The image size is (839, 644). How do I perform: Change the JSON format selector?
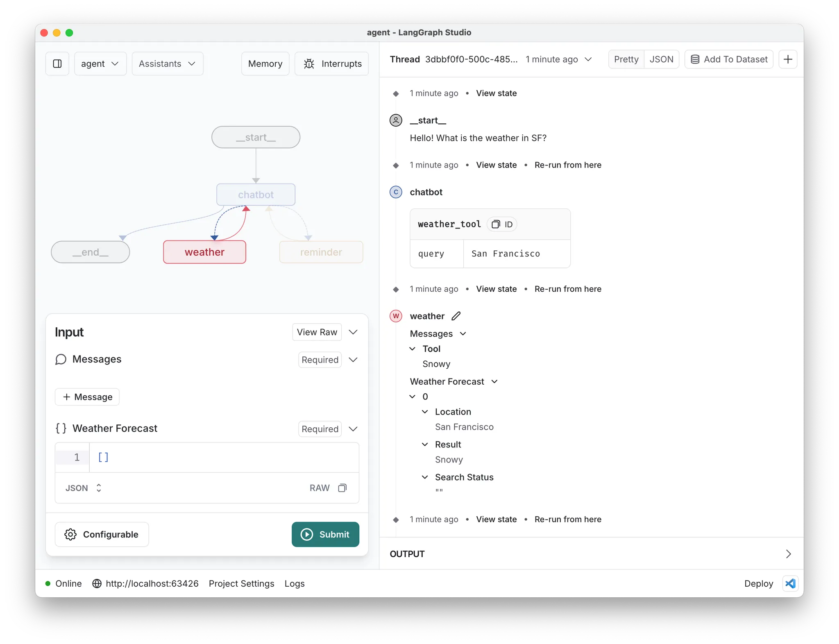click(x=83, y=488)
